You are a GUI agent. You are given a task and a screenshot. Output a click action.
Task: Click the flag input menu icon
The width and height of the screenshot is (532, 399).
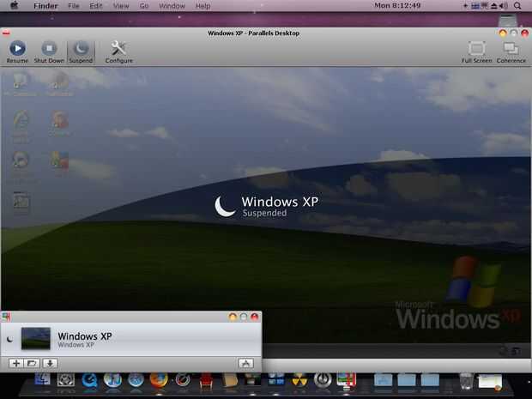click(475, 6)
